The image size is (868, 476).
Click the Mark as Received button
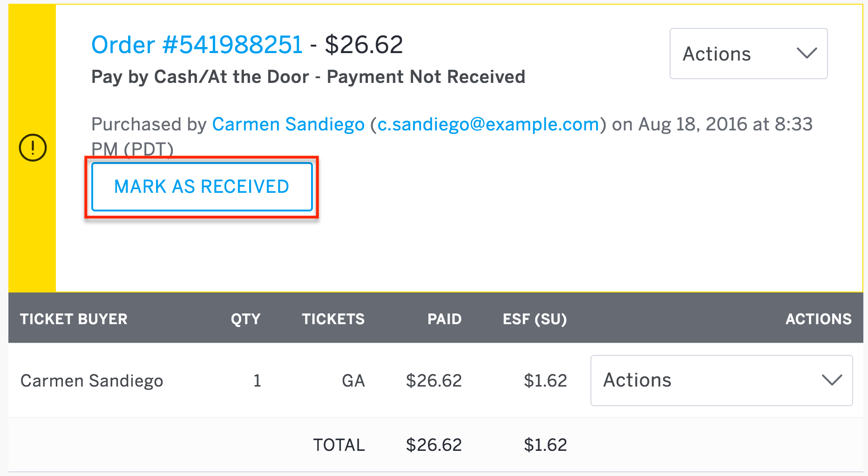[x=202, y=187]
